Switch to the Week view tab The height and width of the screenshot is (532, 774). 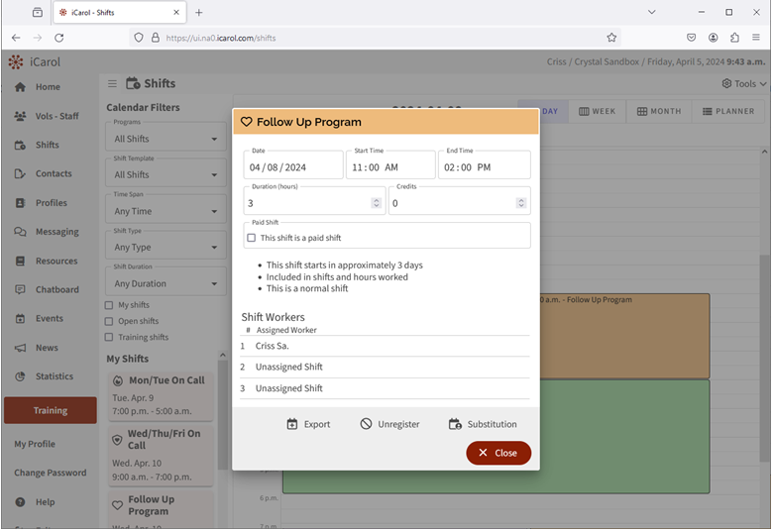[x=597, y=111]
